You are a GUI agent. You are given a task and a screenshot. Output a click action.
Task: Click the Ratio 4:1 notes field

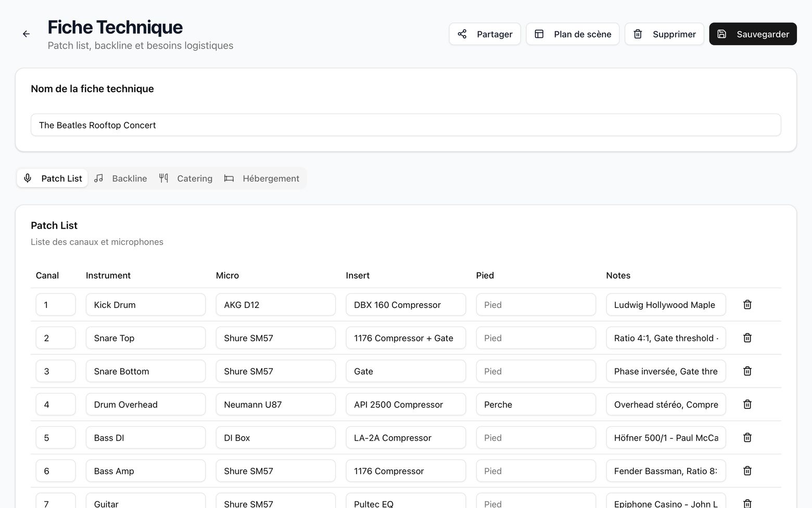(x=666, y=338)
